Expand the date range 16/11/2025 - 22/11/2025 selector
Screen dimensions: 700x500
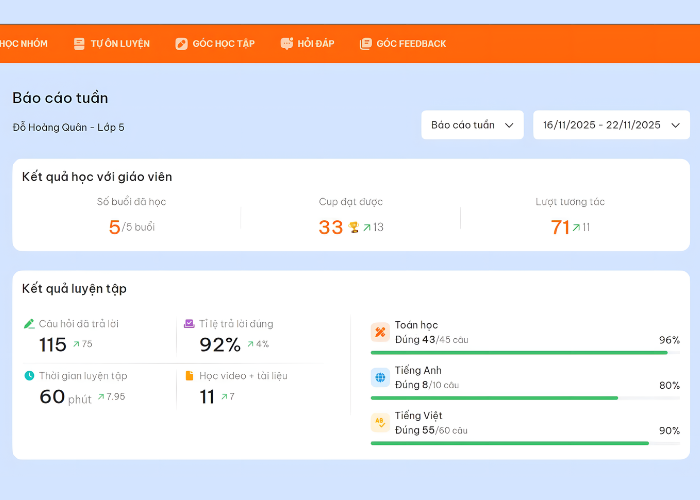click(611, 125)
